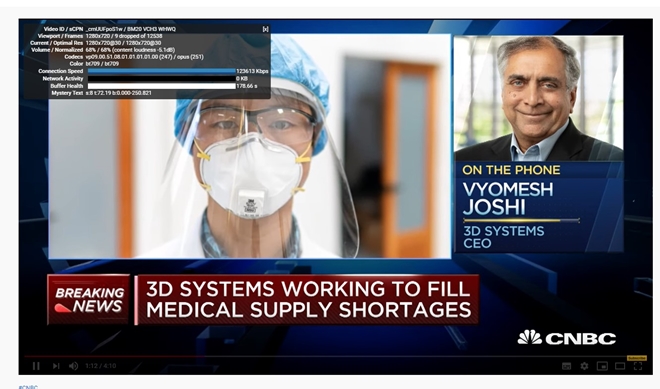The height and width of the screenshot is (389, 660).
Task: Open the #CNBC hashtag link
Action: tap(28, 387)
